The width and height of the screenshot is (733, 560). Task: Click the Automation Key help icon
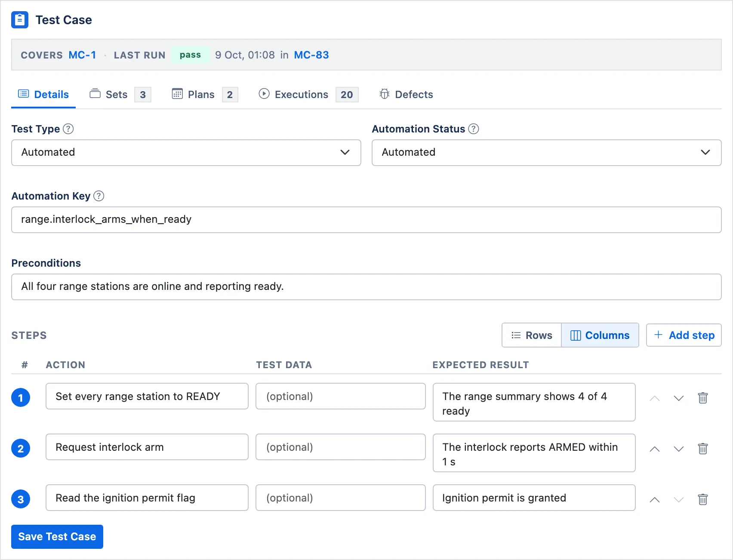click(x=99, y=196)
